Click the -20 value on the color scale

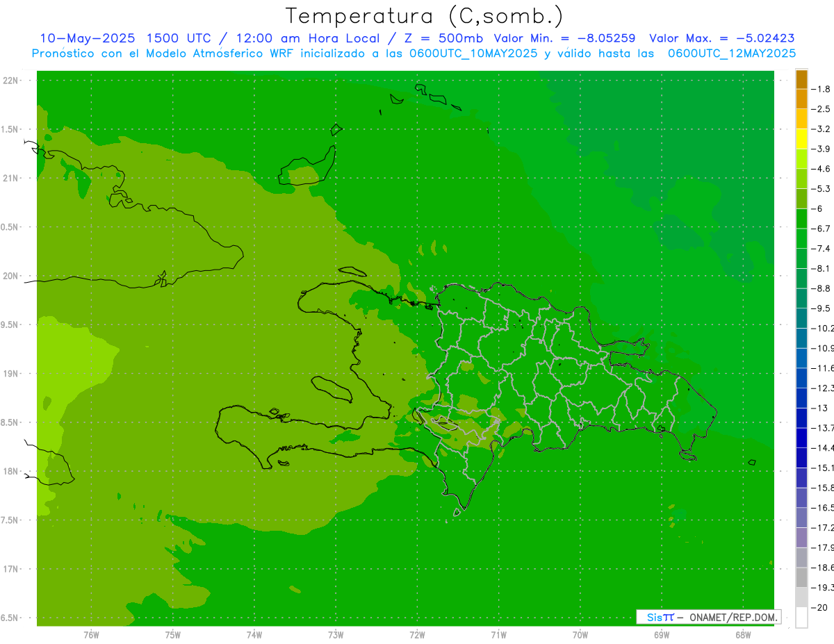[821, 608]
